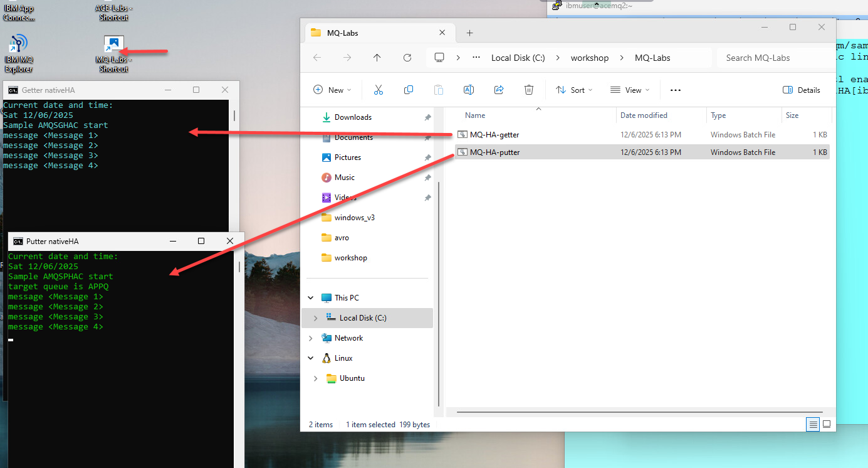Viewport: 868px width, 468px height.
Task: Open chevron after Local Disk (C:) breadcrumb
Action: (x=558, y=58)
